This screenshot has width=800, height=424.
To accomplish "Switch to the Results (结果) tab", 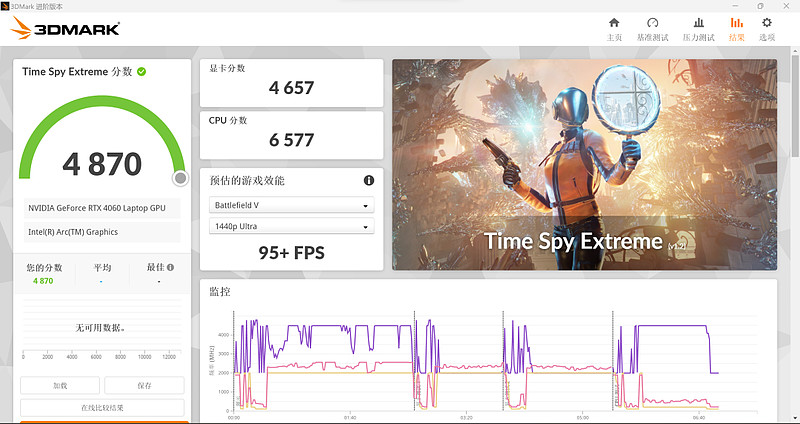I will 736,29.
